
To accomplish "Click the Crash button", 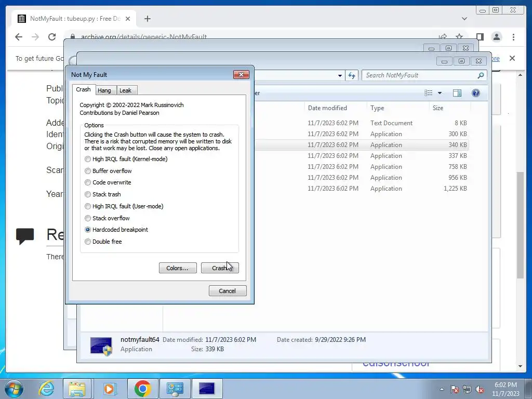I will click(x=220, y=268).
